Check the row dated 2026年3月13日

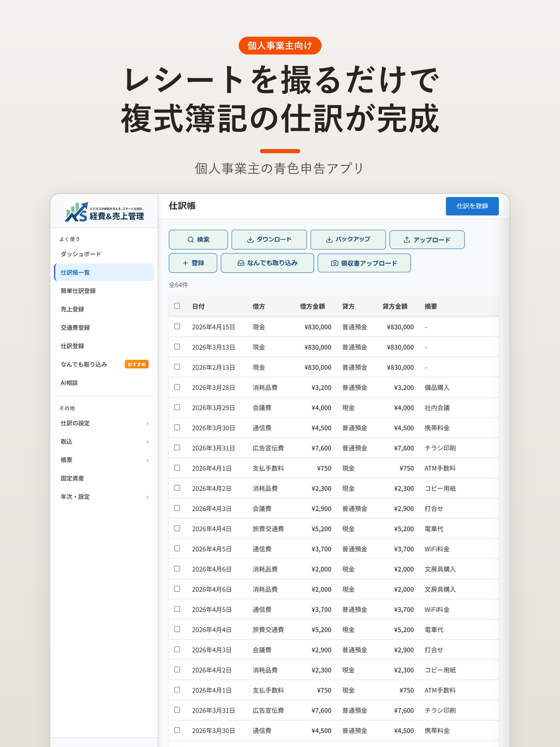pyautogui.click(x=177, y=347)
